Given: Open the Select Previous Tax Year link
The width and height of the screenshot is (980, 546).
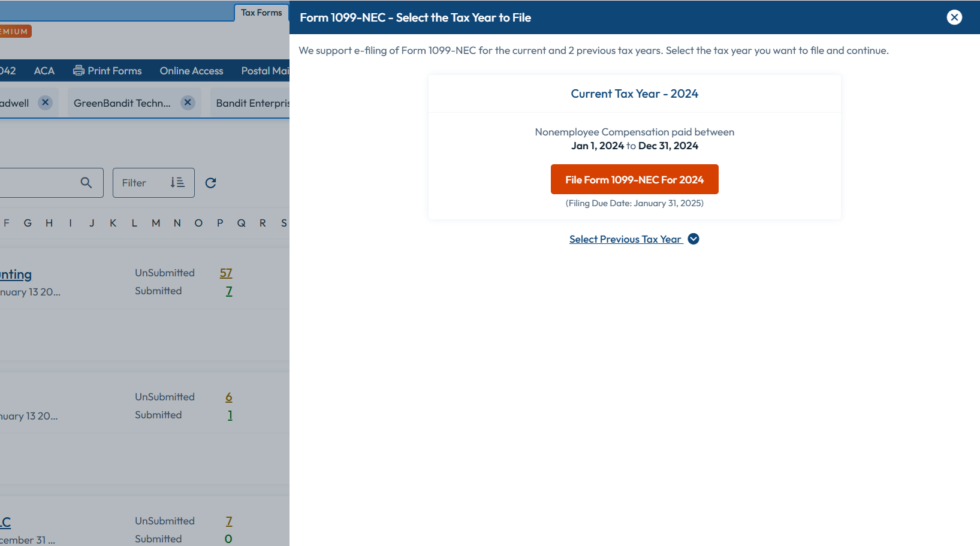Looking at the screenshot, I should (x=625, y=239).
